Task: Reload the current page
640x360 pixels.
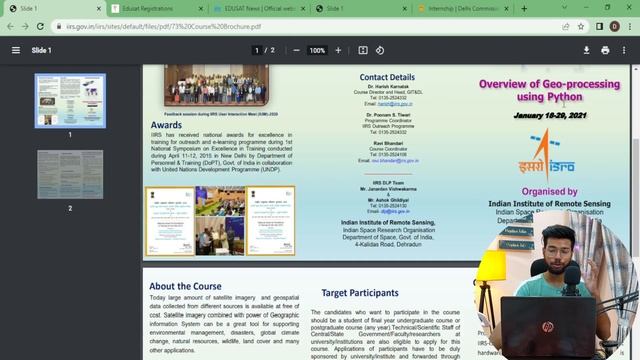Action: click(40, 26)
